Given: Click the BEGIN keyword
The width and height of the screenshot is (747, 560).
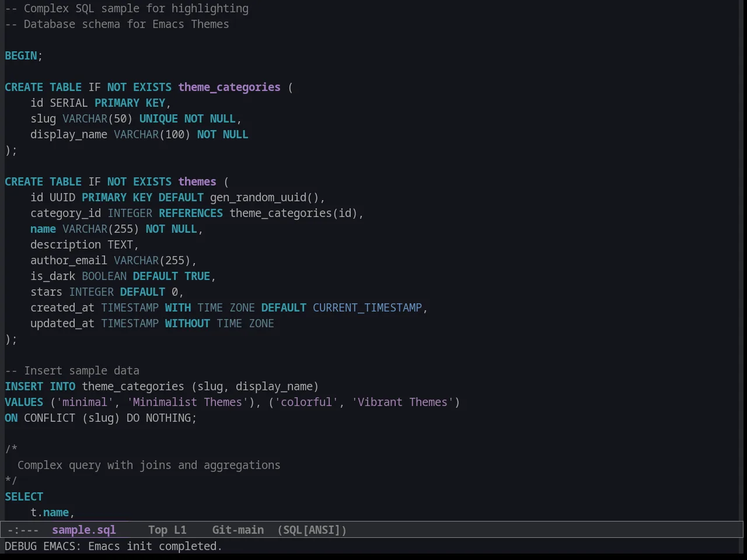Looking at the screenshot, I should tap(21, 55).
